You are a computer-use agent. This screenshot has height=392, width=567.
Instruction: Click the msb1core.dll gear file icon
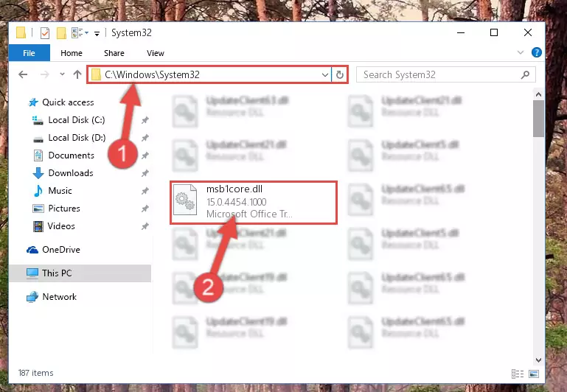coord(185,200)
